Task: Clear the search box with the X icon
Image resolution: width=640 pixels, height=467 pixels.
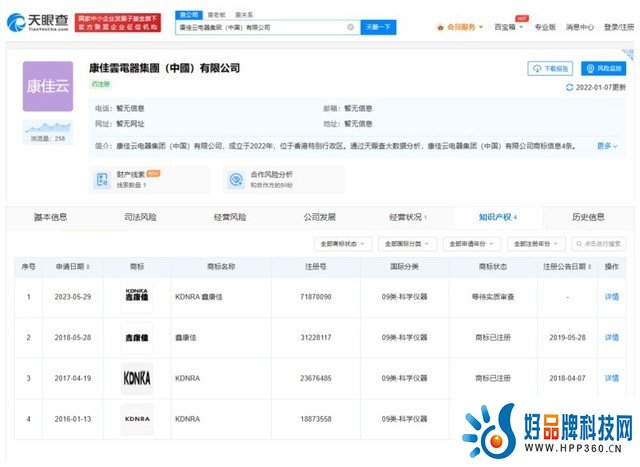Action: (350, 27)
